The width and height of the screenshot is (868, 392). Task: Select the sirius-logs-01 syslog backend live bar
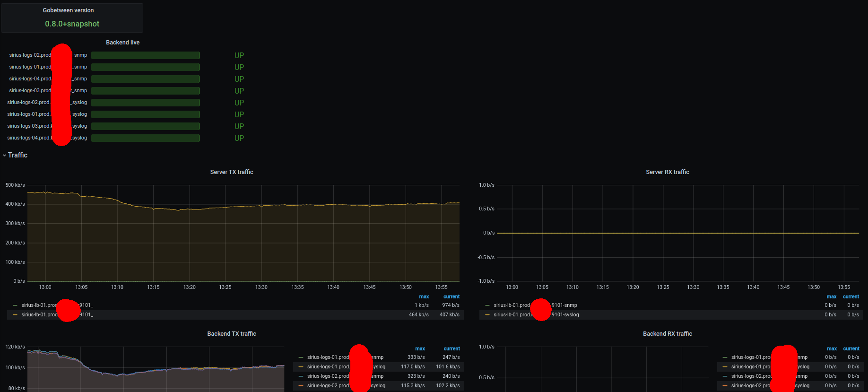(145, 114)
